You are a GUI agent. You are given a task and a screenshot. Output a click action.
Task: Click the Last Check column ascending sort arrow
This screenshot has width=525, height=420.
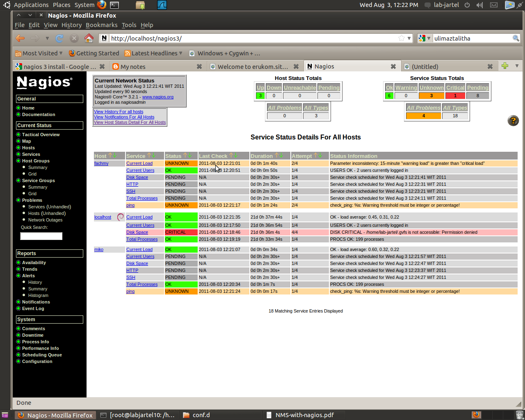231,155
